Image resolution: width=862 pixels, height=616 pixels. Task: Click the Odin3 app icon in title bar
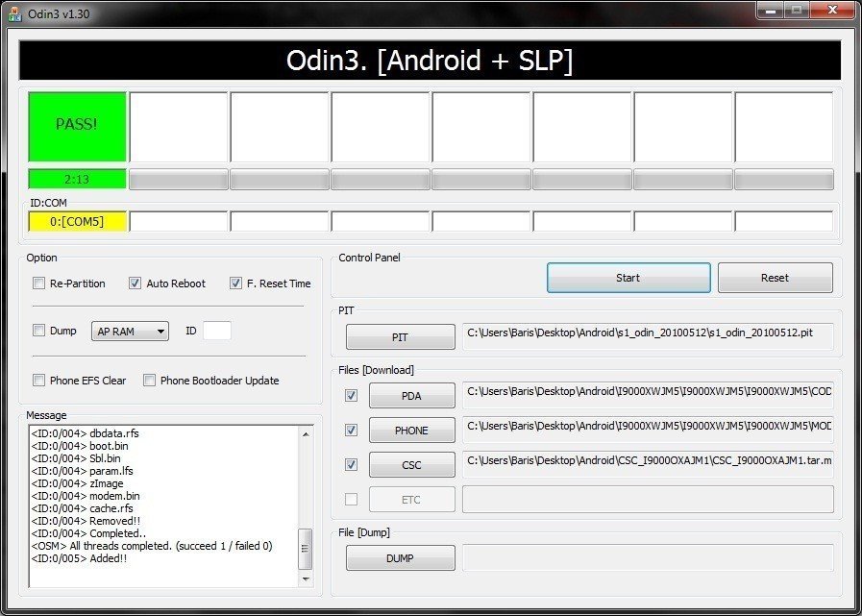[14, 14]
